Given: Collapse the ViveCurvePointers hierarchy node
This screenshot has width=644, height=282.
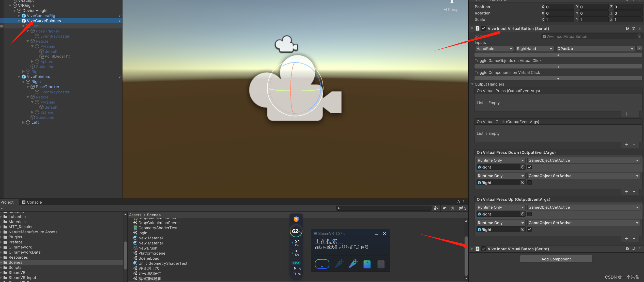Looking at the screenshot, I should point(19,21).
